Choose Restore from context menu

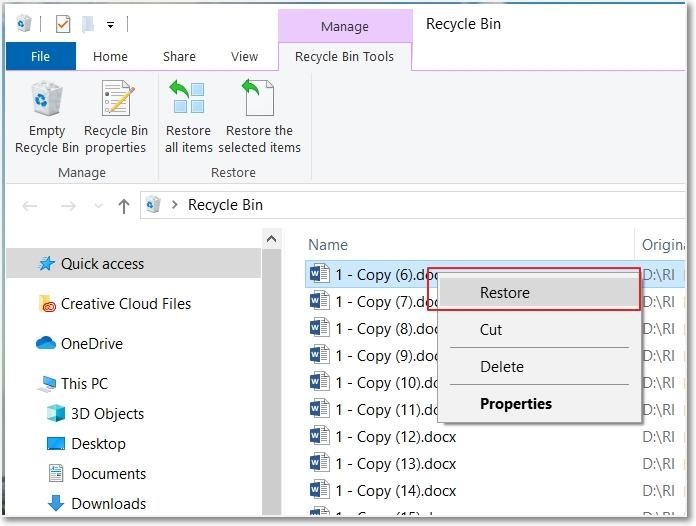(539, 293)
